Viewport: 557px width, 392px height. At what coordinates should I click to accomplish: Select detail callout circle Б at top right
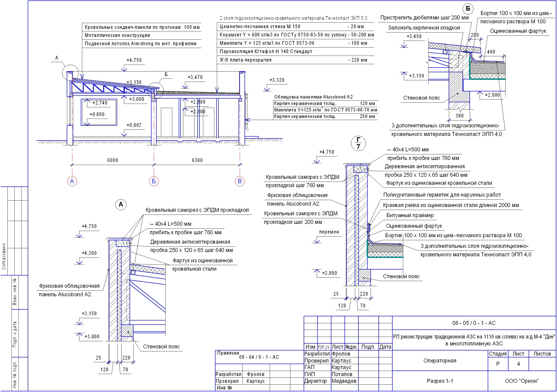[x=468, y=9]
